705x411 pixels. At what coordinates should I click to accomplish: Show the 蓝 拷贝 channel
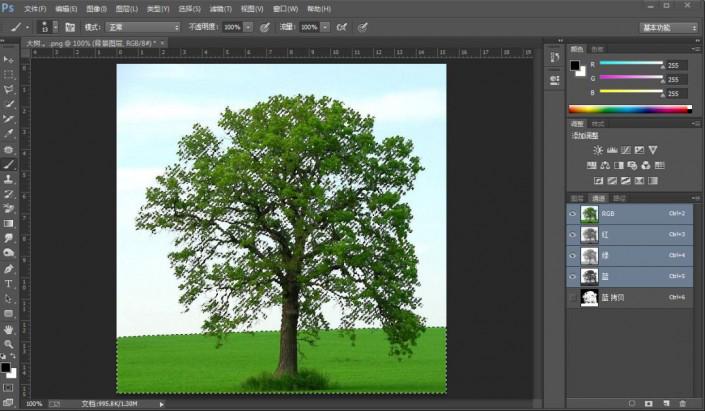pos(573,297)
